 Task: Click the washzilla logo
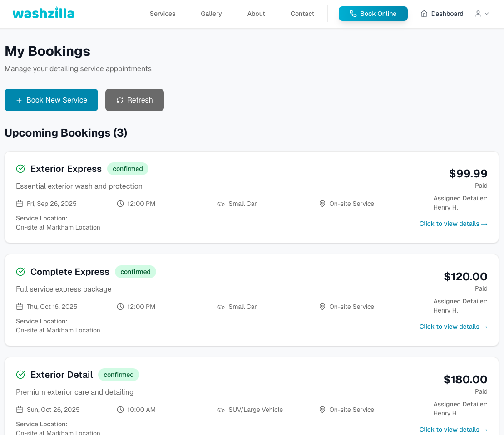tap(43, 13)
